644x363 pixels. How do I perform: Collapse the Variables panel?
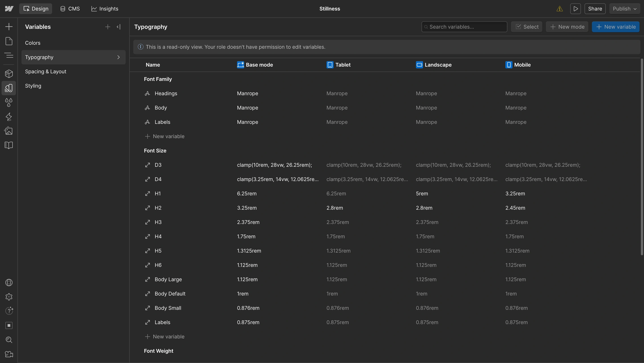(x=119, y=27)
